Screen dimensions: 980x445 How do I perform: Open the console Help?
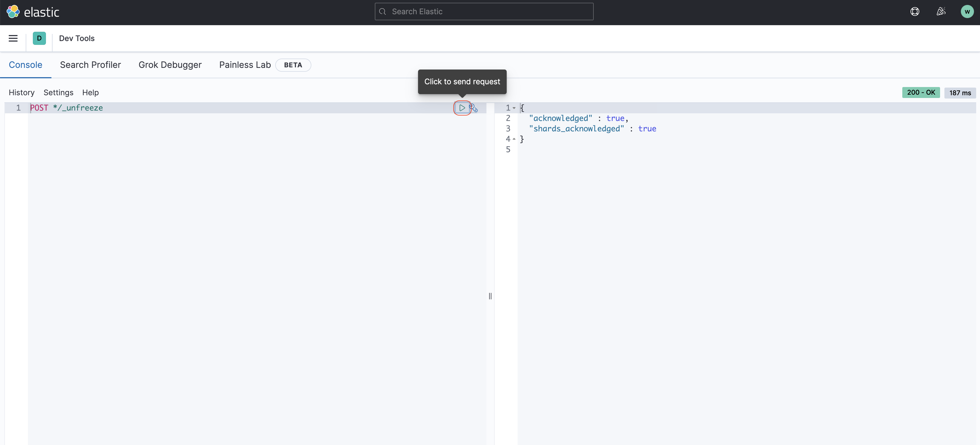[x=90, y=93]
